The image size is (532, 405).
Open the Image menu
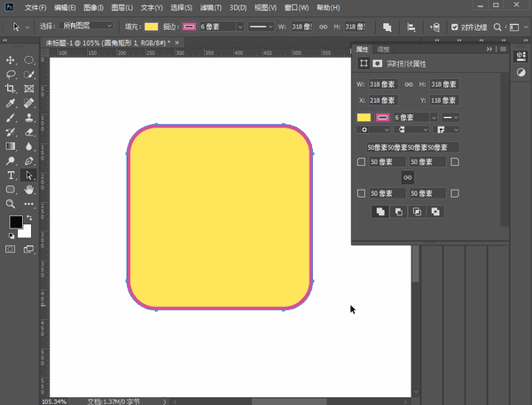coord(93,7)
